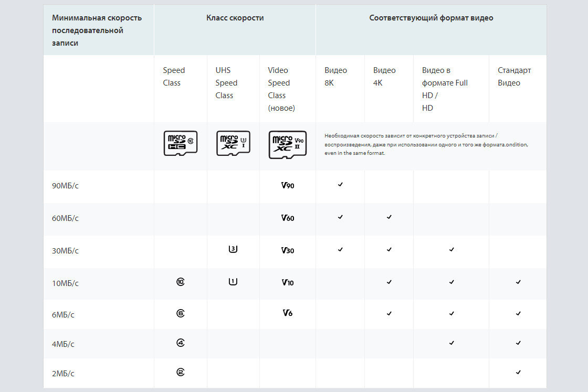Click the 4K checkmark in the 60МБ/с row

[x=389, y=217]
